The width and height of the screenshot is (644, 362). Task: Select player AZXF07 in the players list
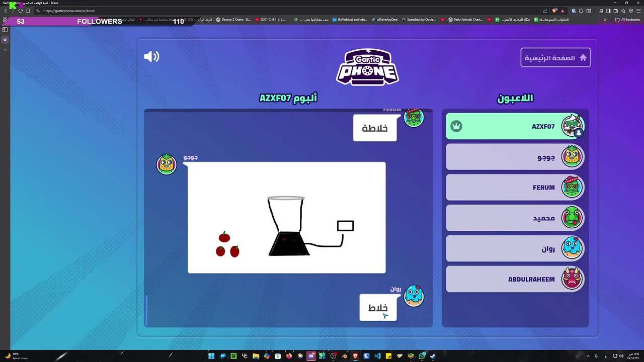(x=515, y=126)
